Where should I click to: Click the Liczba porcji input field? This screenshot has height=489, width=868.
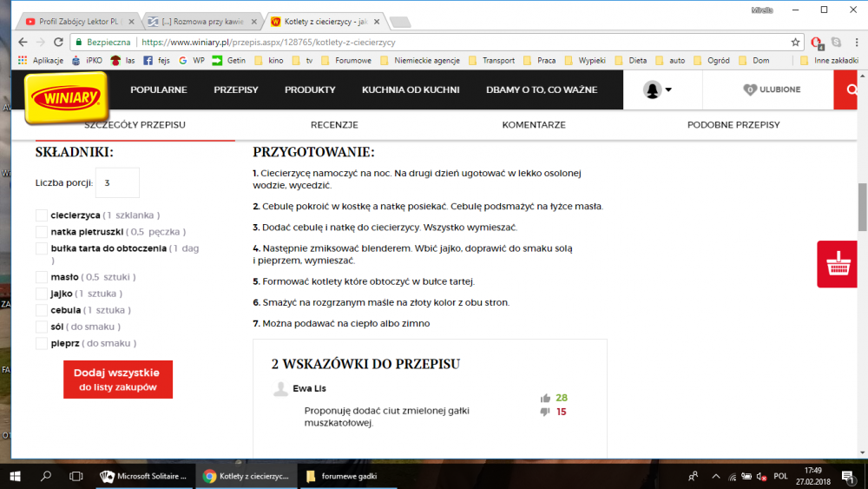tap(117, 183)
